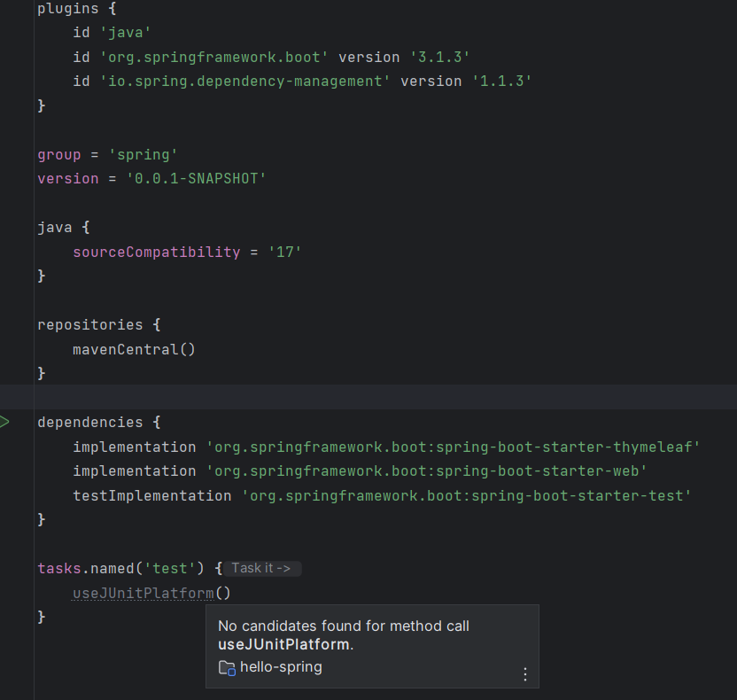Click the 'Task it ->' inlay hint

pos(261,569)
